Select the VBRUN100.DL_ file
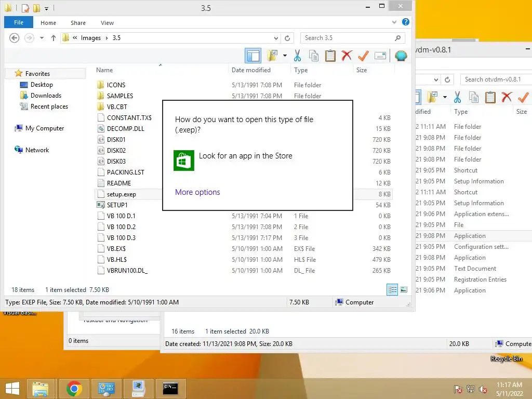532x399 pixels. [x=127, y=270]
